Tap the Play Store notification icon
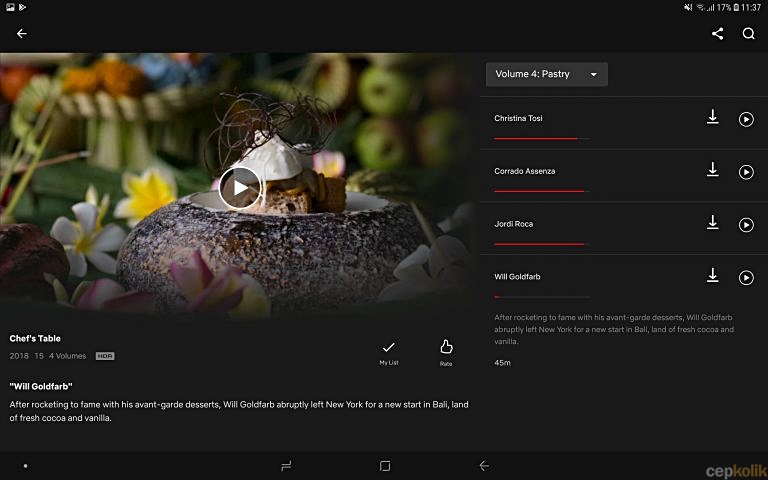This screenshot has width=768, height=480. (23, 7)
